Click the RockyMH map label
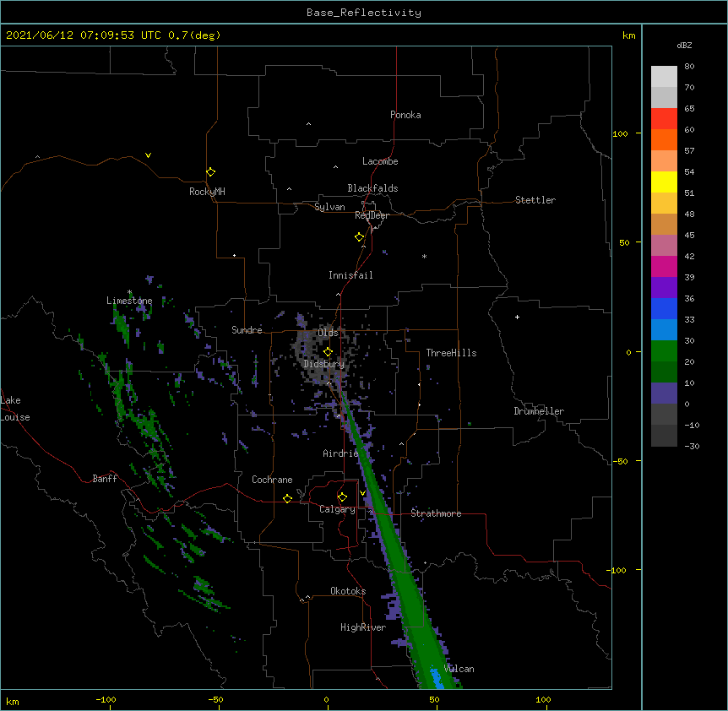Viewport: 728px width, 711px height. point(207,192)
